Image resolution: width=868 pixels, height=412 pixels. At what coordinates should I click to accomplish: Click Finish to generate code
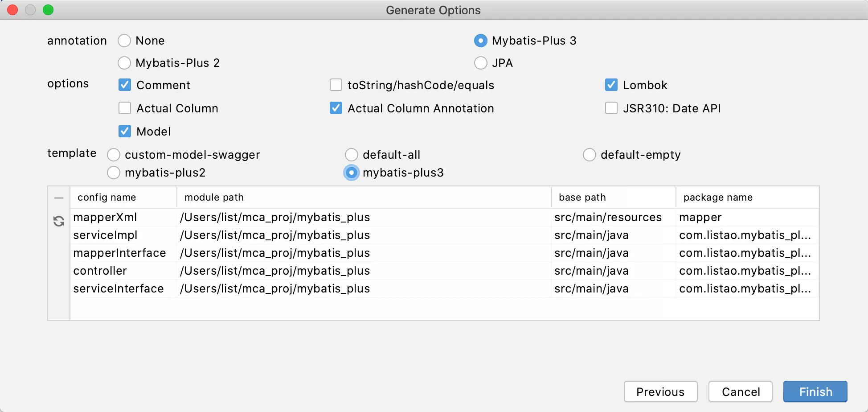tap(815, 391)
